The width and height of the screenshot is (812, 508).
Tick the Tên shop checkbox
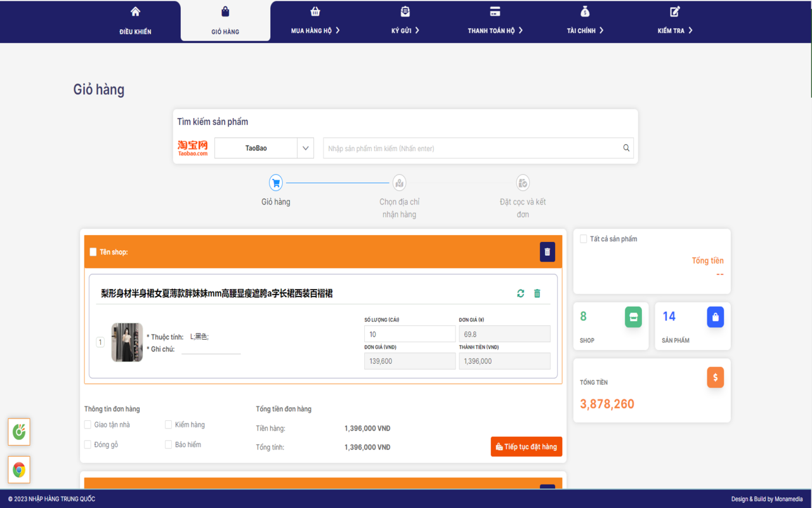tap(93, 252)
